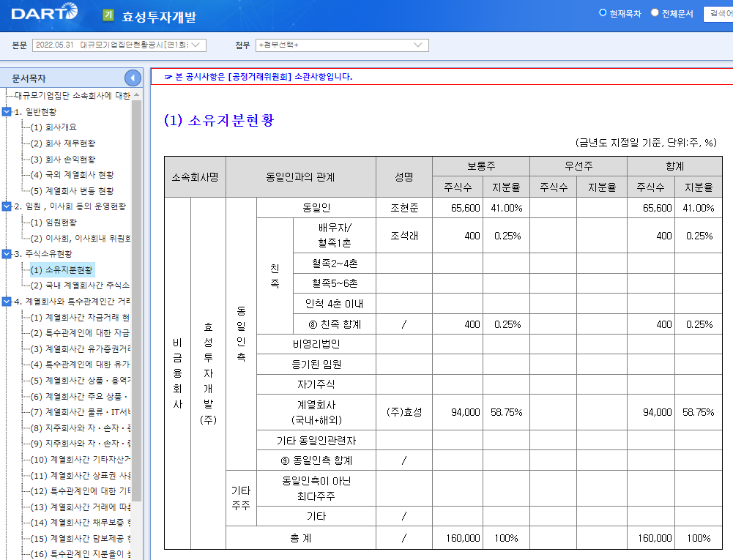The image size is (733, 560).
Task: Collapse the 문서목차 panel with the arrow button
Action: [133, 78]
